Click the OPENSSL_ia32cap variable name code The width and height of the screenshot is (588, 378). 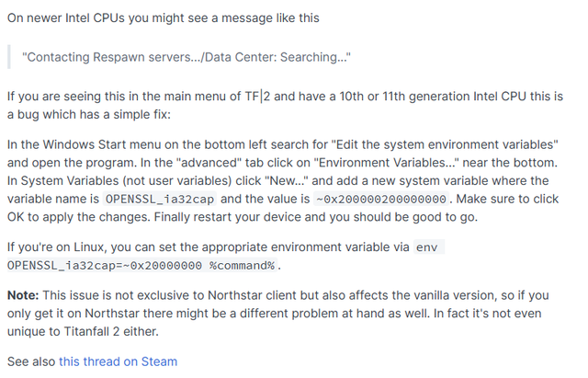click(x=159, y=199)
